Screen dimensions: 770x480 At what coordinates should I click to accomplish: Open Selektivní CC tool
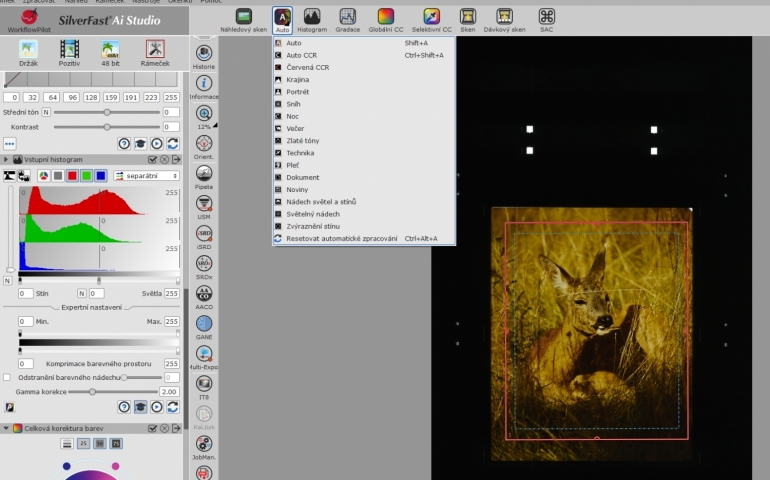[431, 17]
